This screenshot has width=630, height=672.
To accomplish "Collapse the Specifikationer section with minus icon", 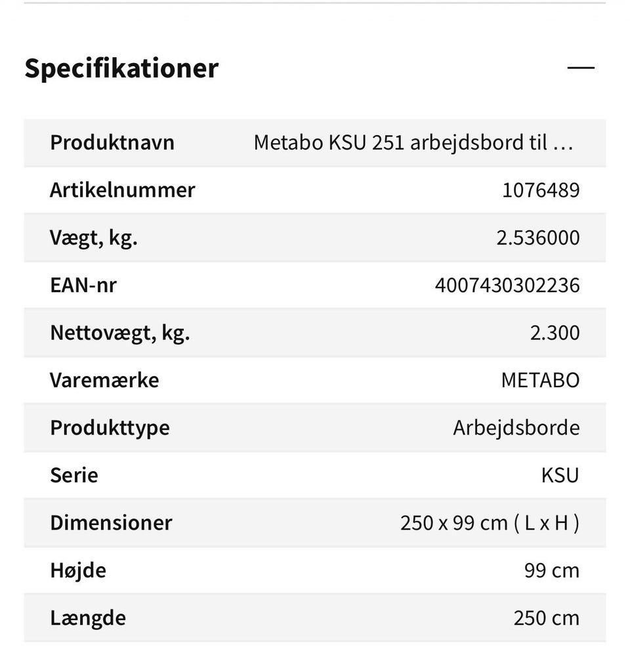I will point(581,68).
